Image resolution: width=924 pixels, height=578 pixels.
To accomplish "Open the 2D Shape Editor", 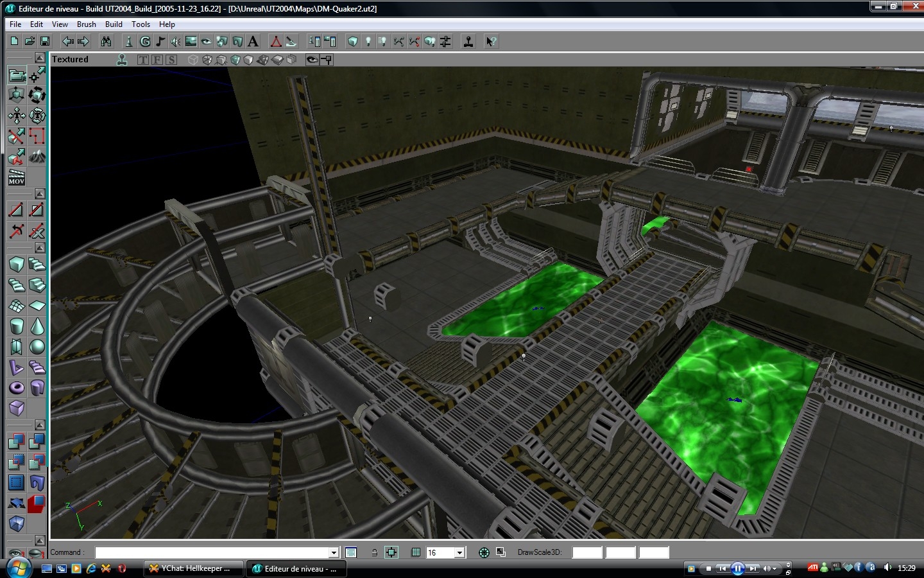I will tap(276, 42).
